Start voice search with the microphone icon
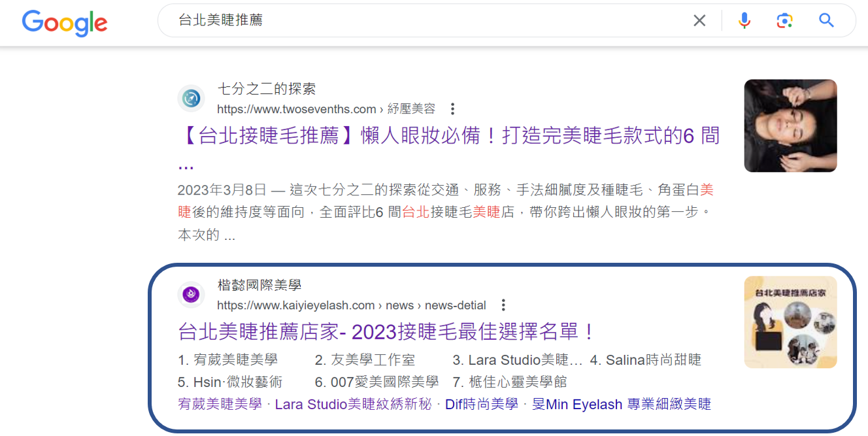Viewport: 868px width, 436px height. click(x=744, y=20)
